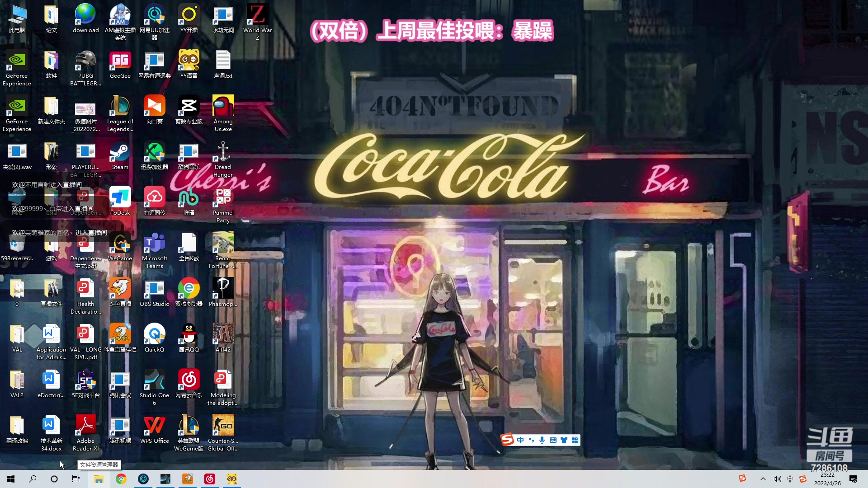Toggle Sogou Chinese/English input mode

pyautogui.click(x=520, y=440)
